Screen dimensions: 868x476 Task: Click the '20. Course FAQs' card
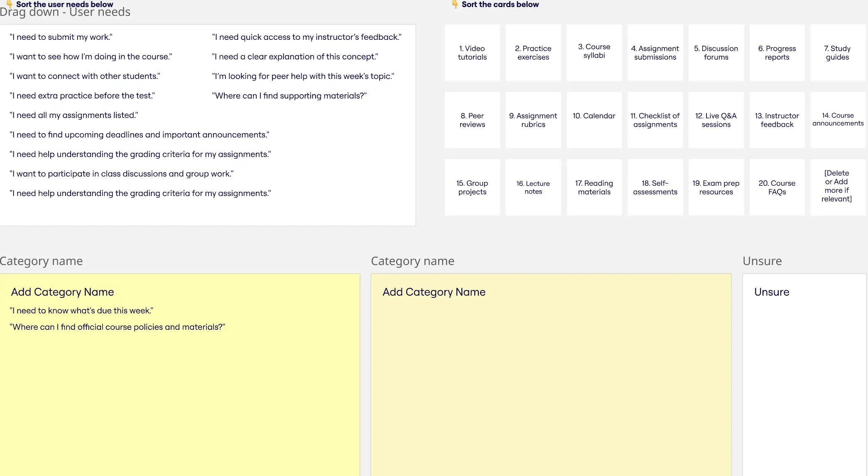pyautogui.click(x=777, y=187)
